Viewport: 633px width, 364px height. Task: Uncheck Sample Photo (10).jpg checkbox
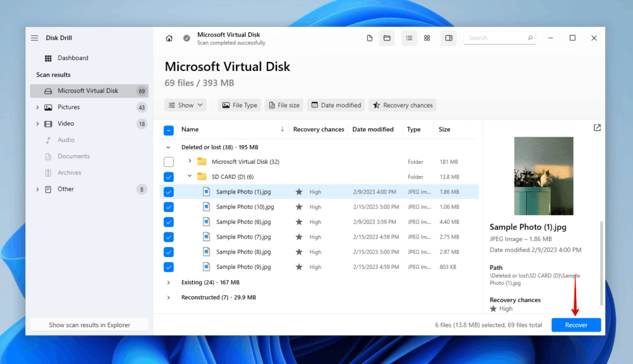tap(169, 207)
